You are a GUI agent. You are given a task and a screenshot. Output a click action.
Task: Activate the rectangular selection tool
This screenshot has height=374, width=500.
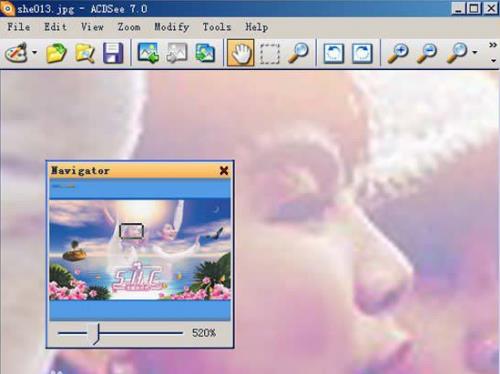(x=269, y=53)
